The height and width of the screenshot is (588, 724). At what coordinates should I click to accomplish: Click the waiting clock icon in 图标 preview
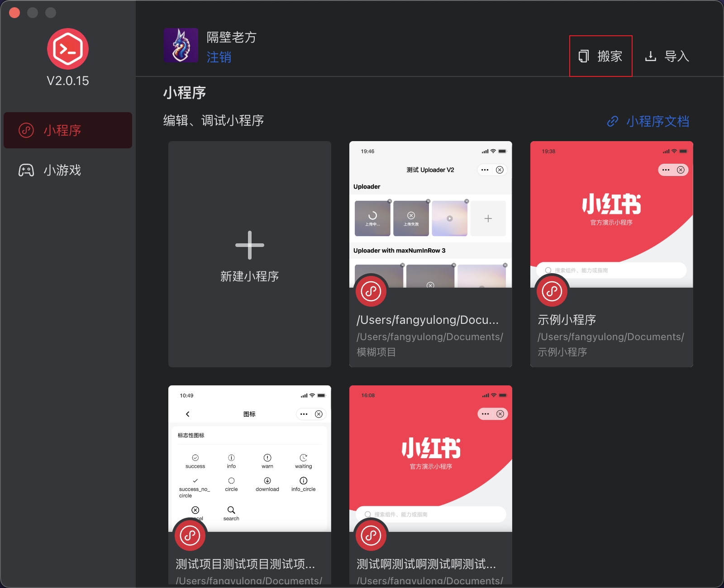(x=304, y=458)
